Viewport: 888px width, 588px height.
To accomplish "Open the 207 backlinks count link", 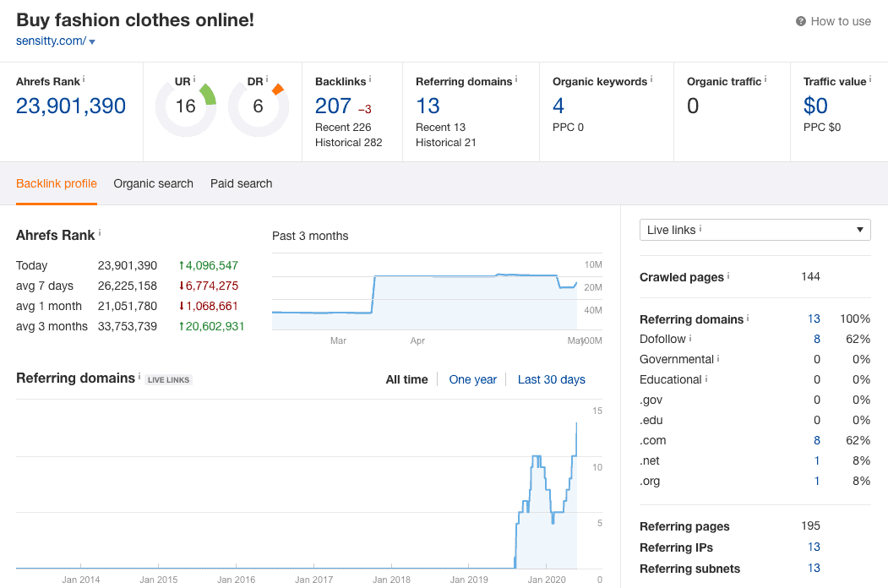I will point(333,106).
